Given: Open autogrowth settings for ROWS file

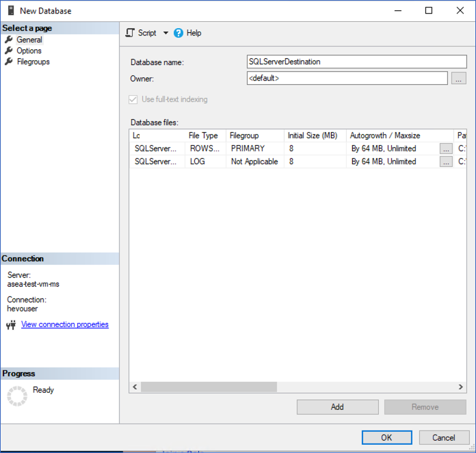Looking at the screenshot, I should coord(446,148).
